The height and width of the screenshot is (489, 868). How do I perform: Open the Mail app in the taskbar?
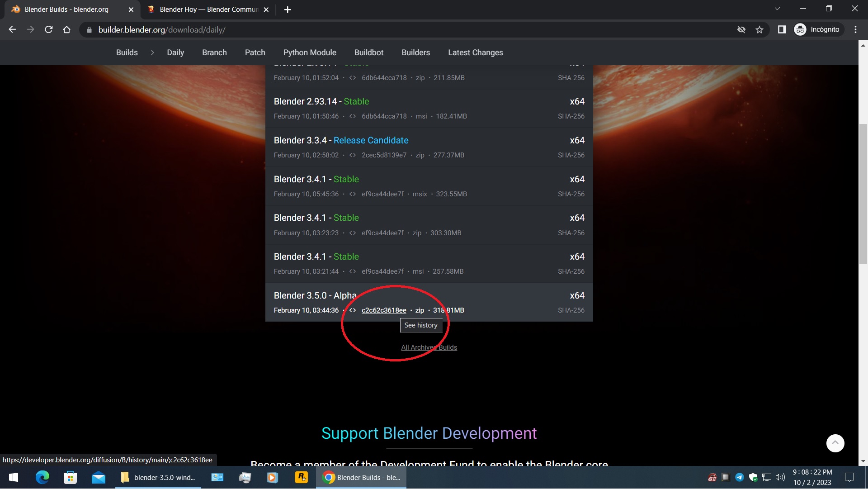[x=98, y=477]
